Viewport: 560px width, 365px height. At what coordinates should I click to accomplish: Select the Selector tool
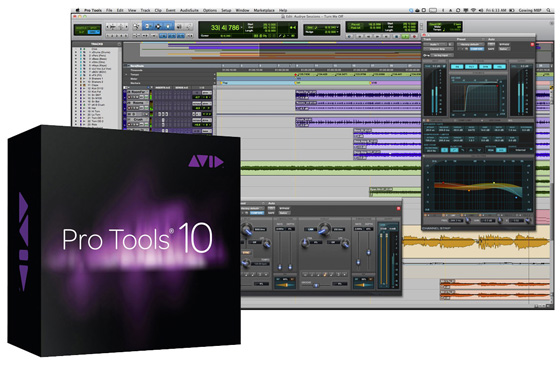[158, 26]
